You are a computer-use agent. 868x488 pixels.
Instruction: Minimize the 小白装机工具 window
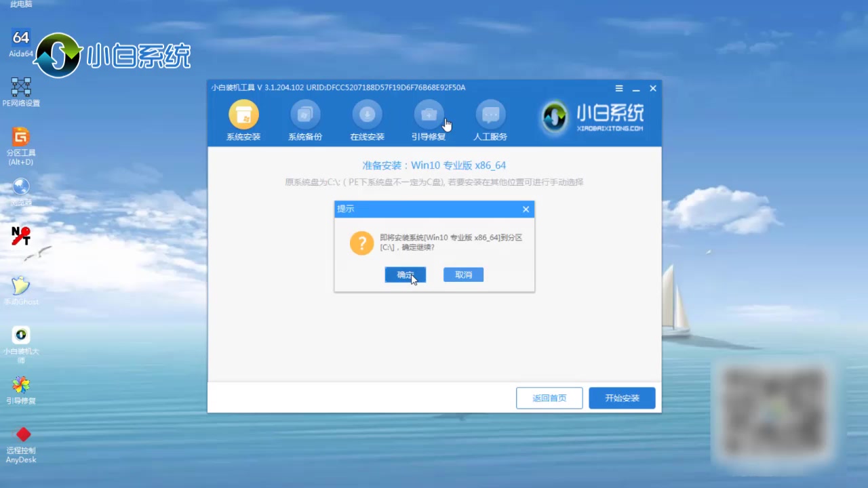(636, 89)
